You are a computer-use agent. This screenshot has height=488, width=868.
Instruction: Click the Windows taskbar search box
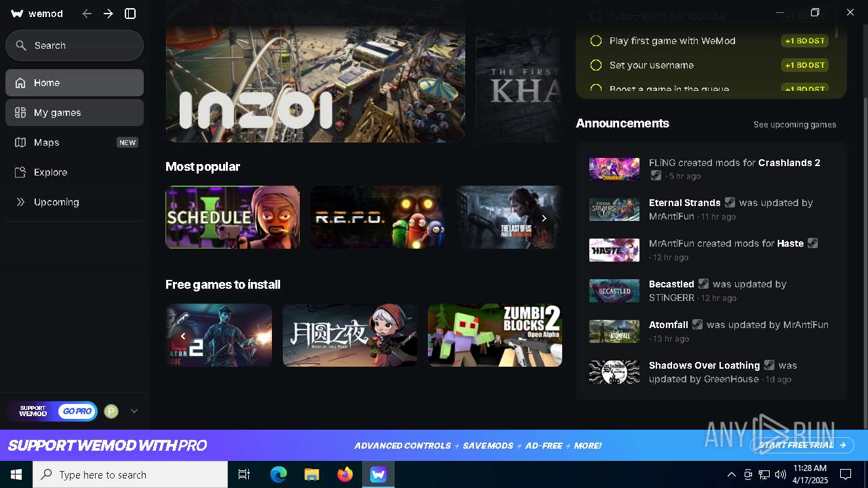(130, 474)
